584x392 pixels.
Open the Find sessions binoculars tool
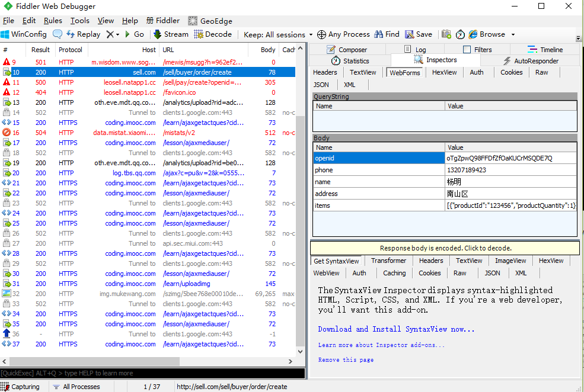pos(387,34)
